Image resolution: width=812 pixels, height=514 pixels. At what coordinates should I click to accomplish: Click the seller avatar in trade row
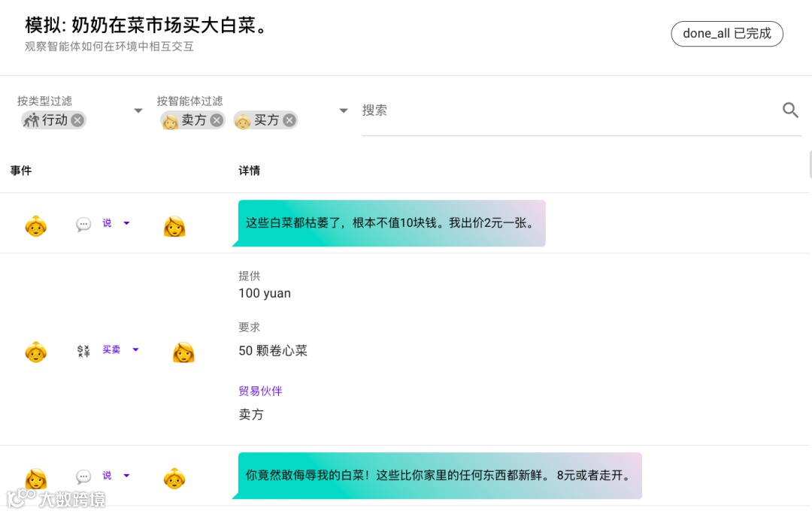[183, 352]
